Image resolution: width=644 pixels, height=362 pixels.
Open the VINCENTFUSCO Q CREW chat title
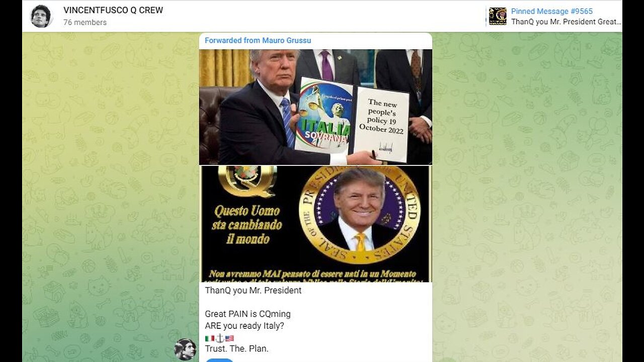(113, 10)
